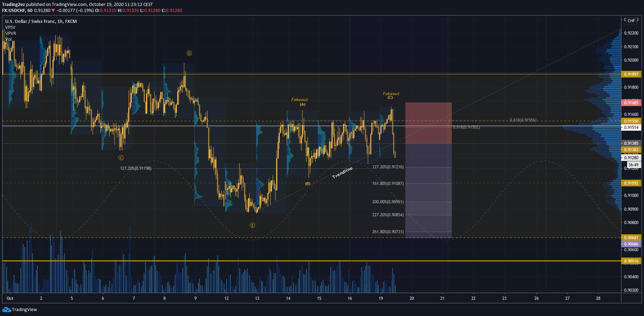Click the 0.92000 price axis tick
The height and width of the screenshot is (316, 644).
click(x=631, y=60)
